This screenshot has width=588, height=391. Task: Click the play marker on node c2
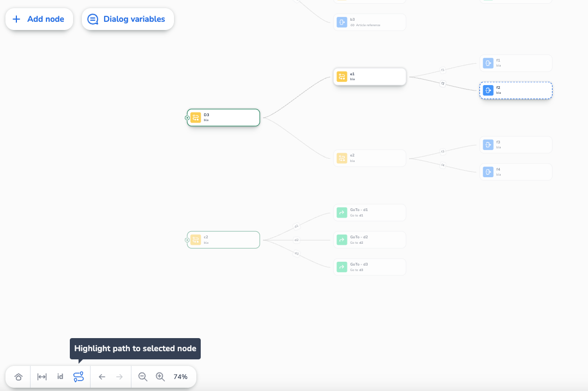187,240
